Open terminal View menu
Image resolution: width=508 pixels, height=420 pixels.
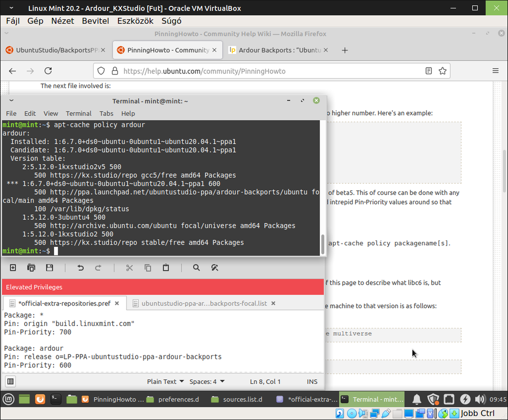tap(51, 113)
